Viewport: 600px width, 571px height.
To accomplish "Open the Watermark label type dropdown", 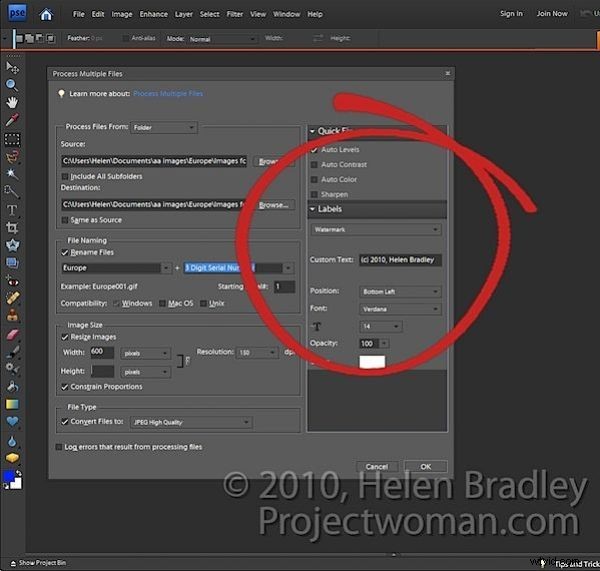I will click(x=376, y=229).
